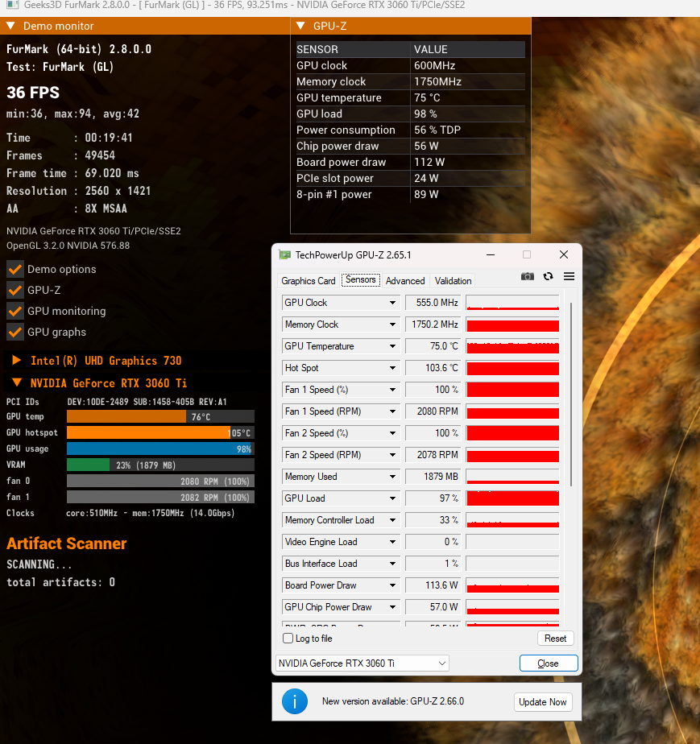Open the Fan 2 Speed (%) dropdown
The height and width of the screenshot is (744, 700).
point(392,433)
